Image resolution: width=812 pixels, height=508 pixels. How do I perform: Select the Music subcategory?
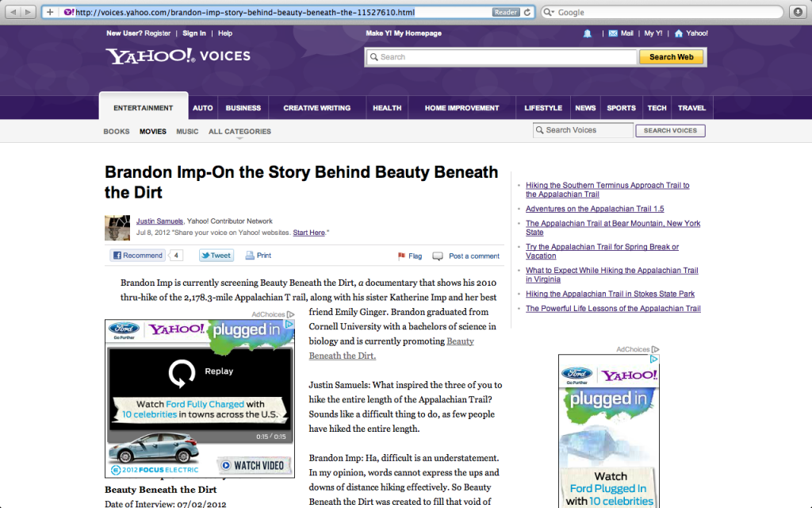click(x=187, y=132)
